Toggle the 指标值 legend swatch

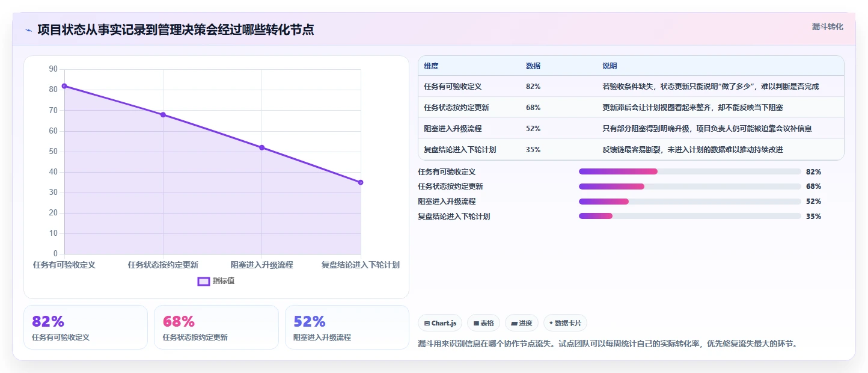pos(204,281)
